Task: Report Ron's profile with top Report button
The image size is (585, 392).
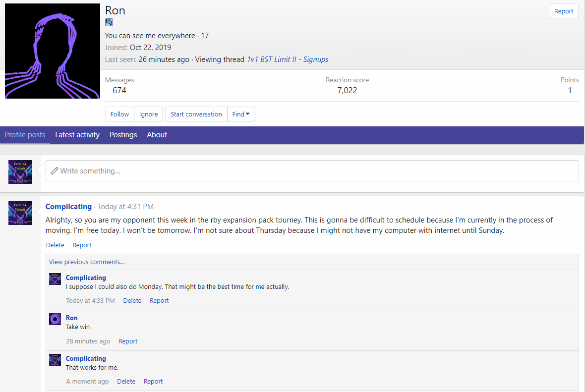Action: 563,11
